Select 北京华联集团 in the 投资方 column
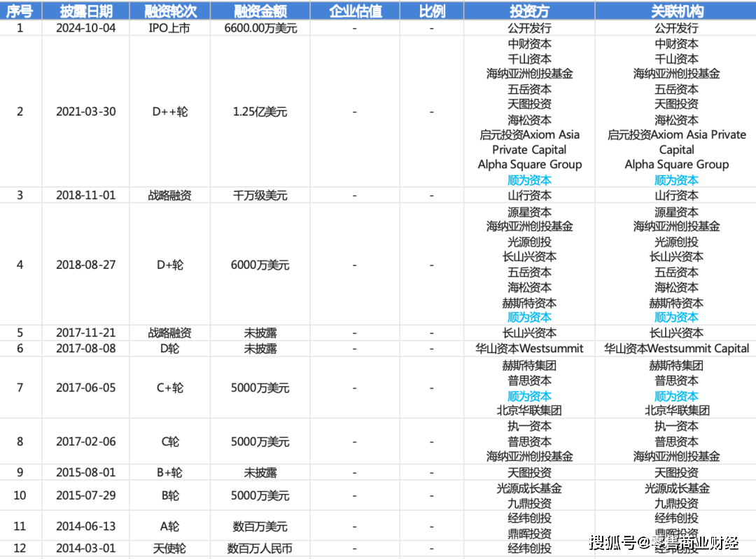756x559 pixels. [x=529, y=410]
